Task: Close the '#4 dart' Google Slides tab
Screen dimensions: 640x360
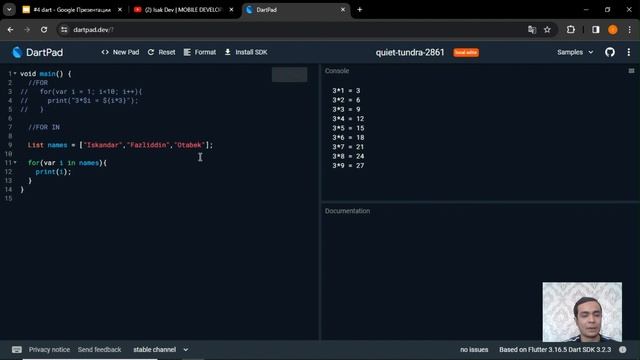Action: click(120, 10)
